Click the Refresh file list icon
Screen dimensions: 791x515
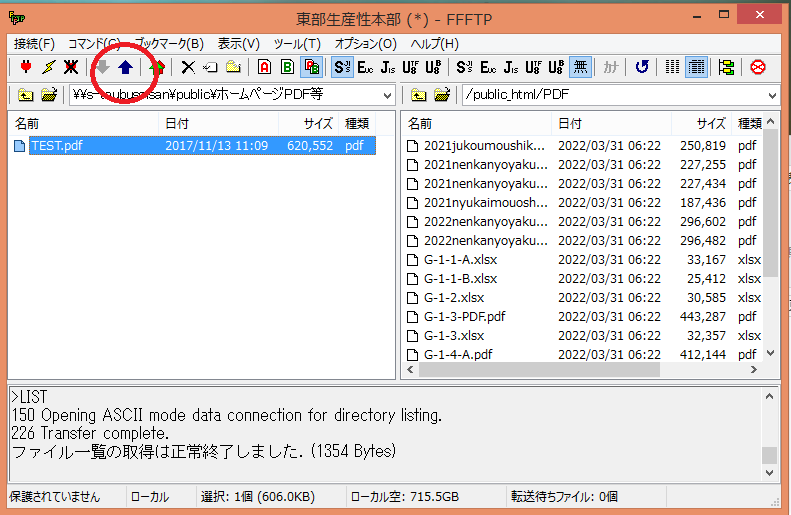click(x=641, y=67)
